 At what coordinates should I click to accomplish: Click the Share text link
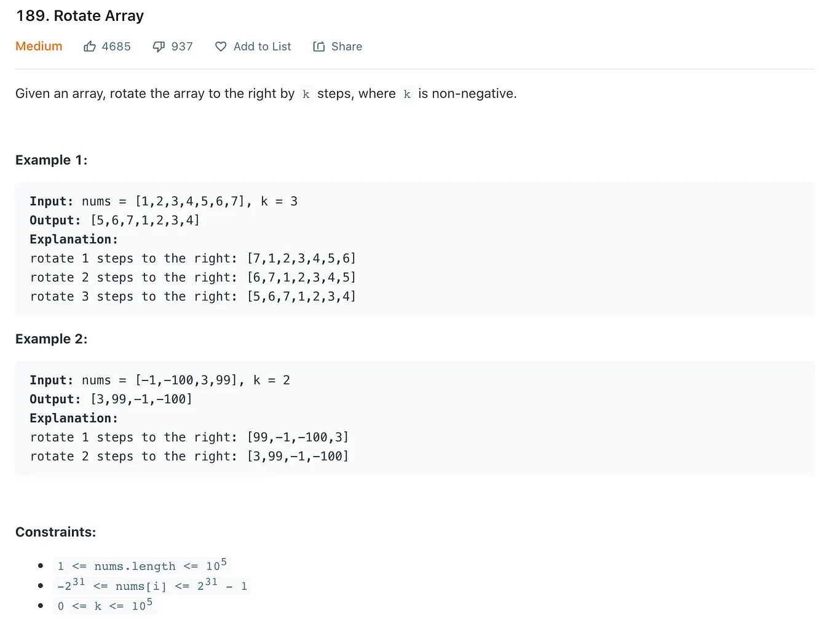click(x=347, y=47)
